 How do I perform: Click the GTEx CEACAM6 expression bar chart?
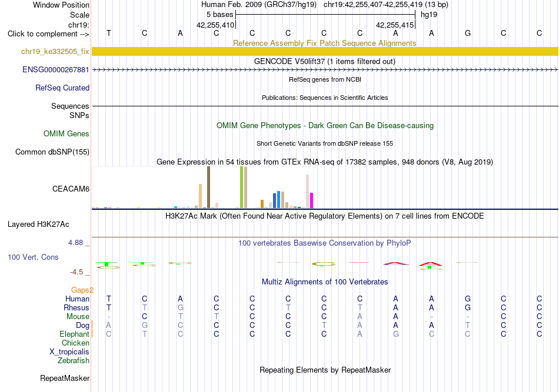[202, 187]
